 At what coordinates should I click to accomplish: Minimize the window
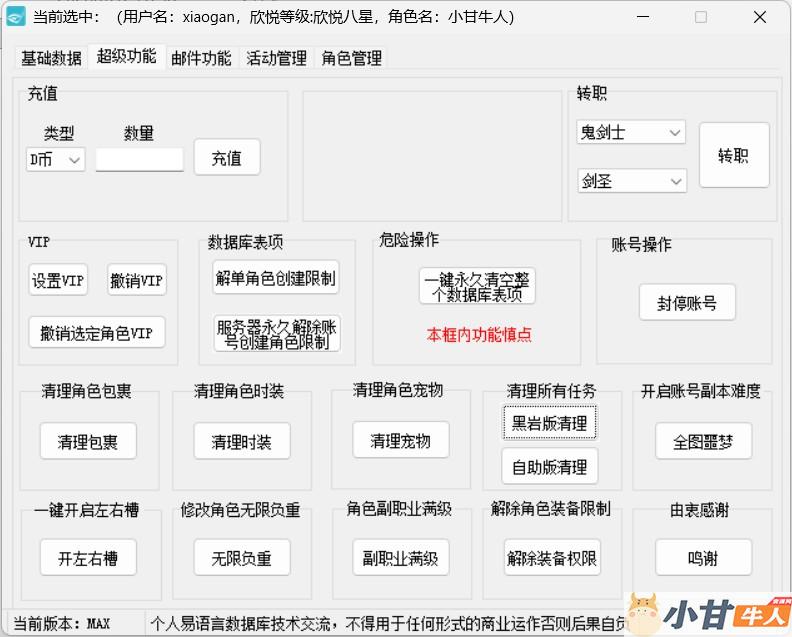pyautogui.click(x=643, y=17)
